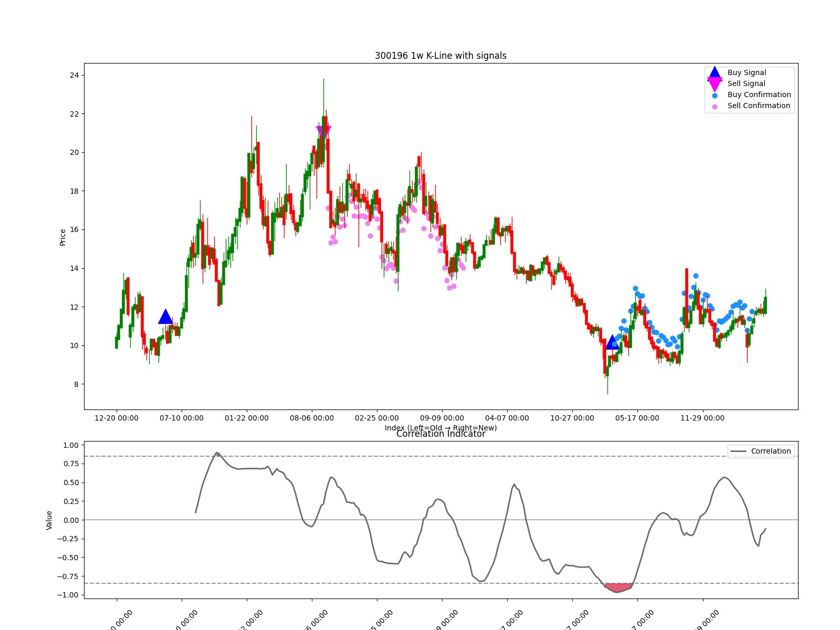Click the correlation tick label '−1.00'
The image size is (840, 630).
68,595
